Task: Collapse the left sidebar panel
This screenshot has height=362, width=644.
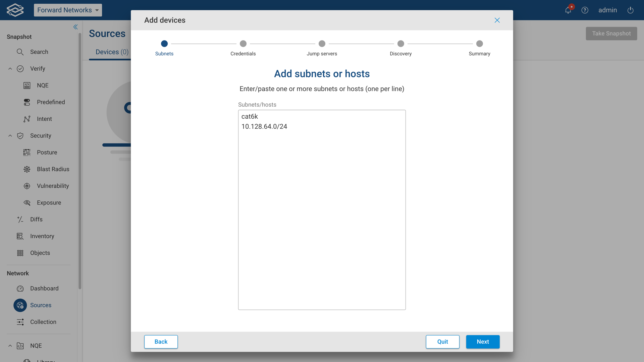Action: tap(75, 27)
